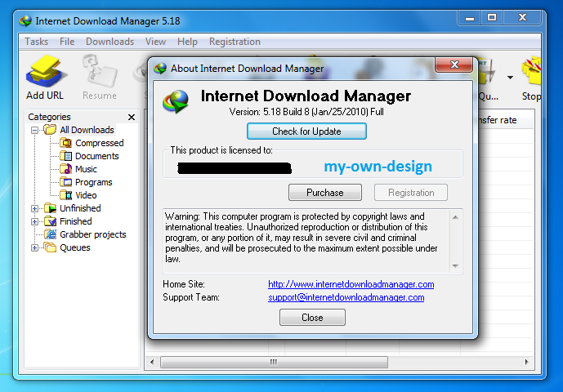The image size is (563, 392).
Task: Select the Video category label
Action: click(x=86, y=195)
